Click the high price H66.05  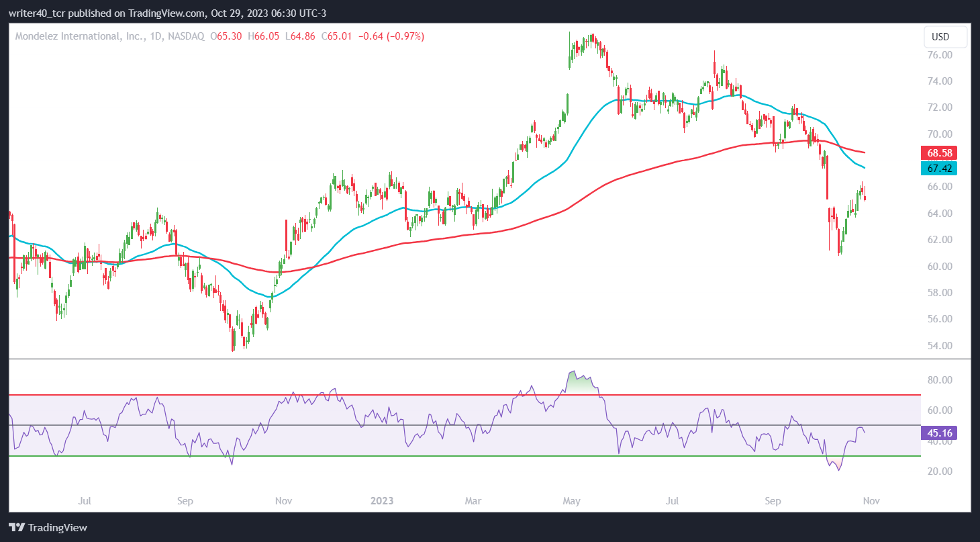tap(264, 36)
